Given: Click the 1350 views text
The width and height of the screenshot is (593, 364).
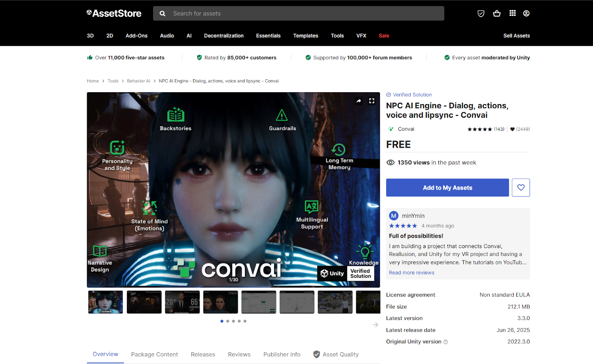Looking at the screenshot, I should pos(414,163).
